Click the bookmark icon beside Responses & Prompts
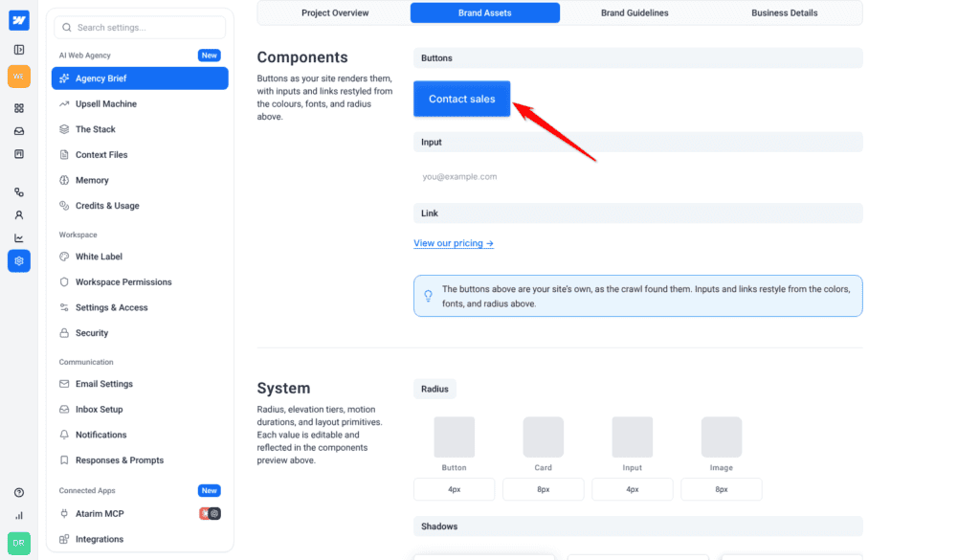 tap(64, 460)
